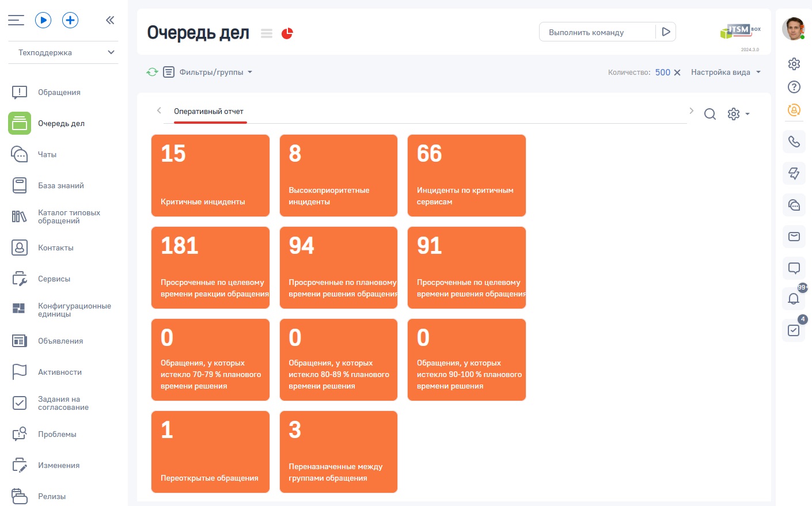Switch to list view icon beside title
The height and width of the screenshot is (506, 812).
tap(267, 33)
